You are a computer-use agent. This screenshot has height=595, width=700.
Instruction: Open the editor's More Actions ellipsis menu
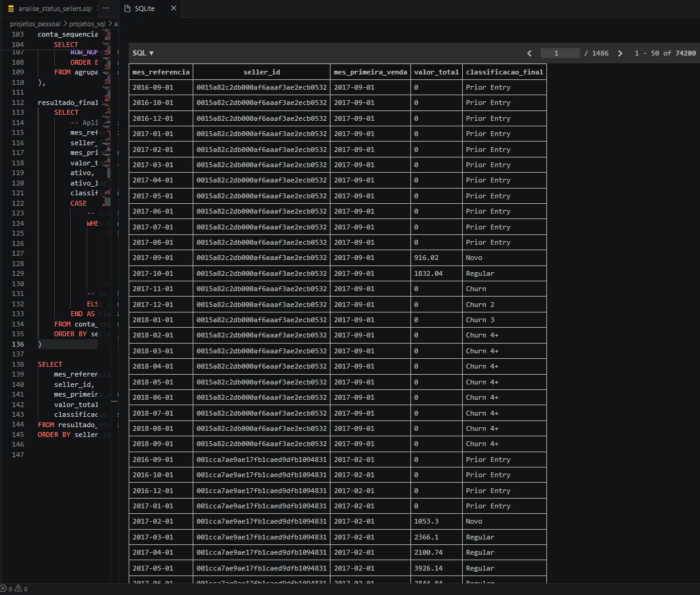coord(106,8)
